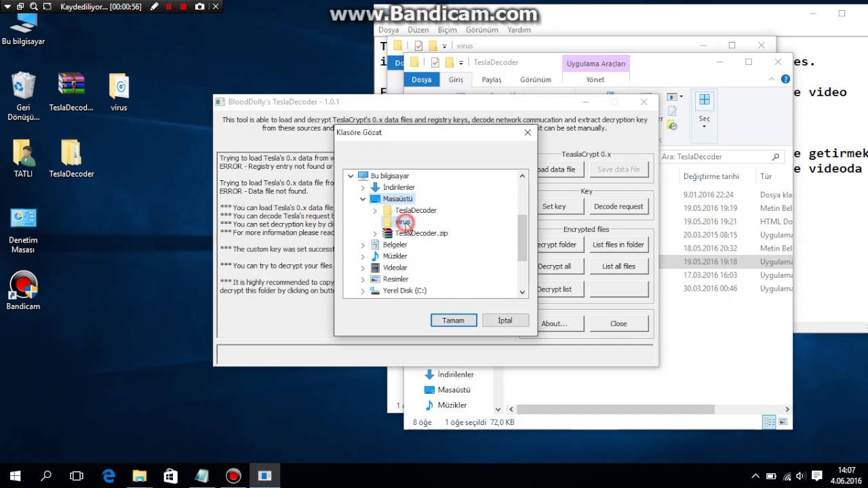
Task: Take a screenshot with Bandicam camera icon
Action: click(199, 6)
